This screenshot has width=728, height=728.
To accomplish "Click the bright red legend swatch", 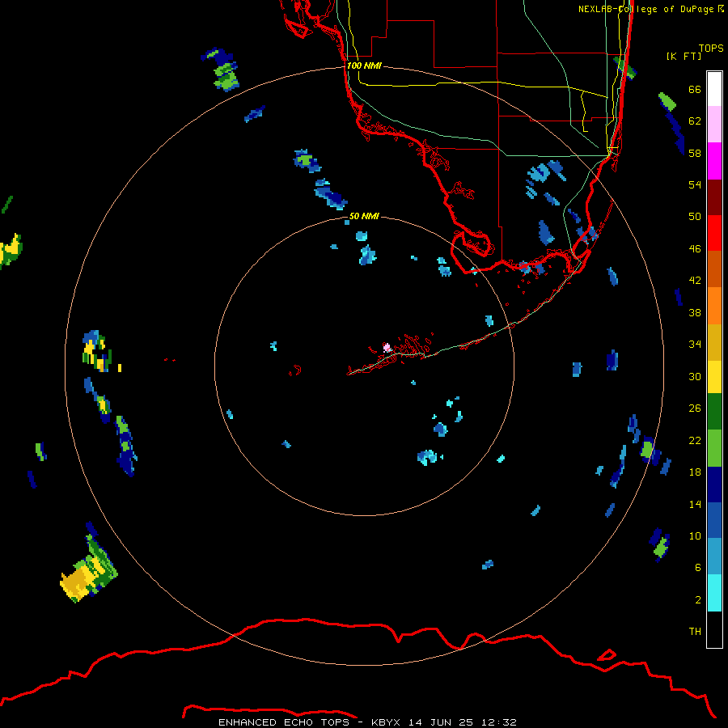I will (x=714, y=233).
